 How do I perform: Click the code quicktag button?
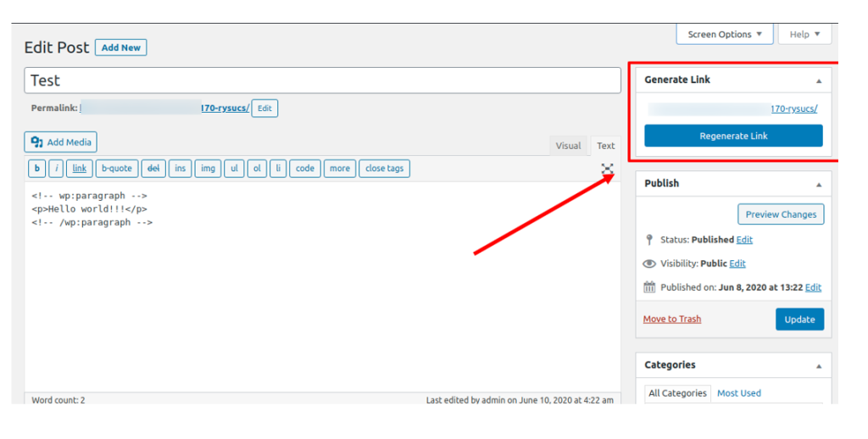[305, 169]
